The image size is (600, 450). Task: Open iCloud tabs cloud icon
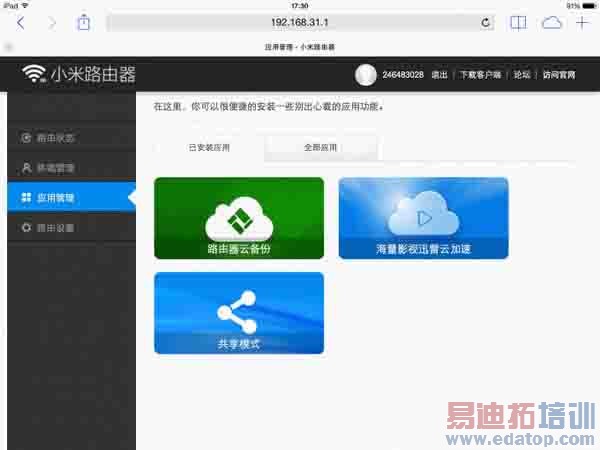click(552, 23)
